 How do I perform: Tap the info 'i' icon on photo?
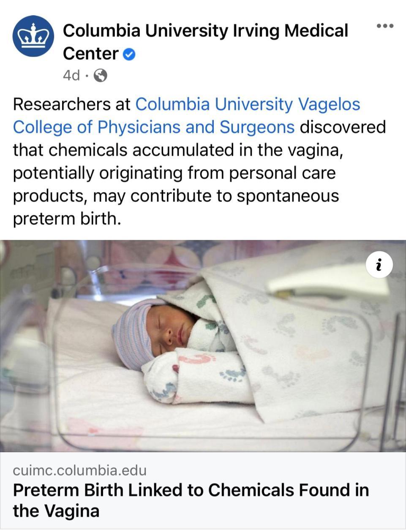[379, 265]
